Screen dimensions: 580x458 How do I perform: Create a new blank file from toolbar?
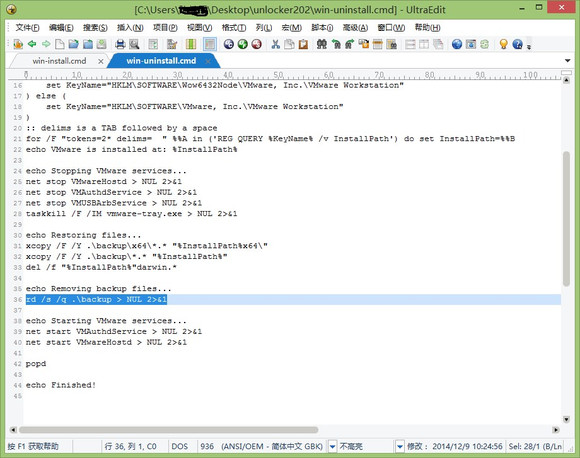(x=60, y=44)
